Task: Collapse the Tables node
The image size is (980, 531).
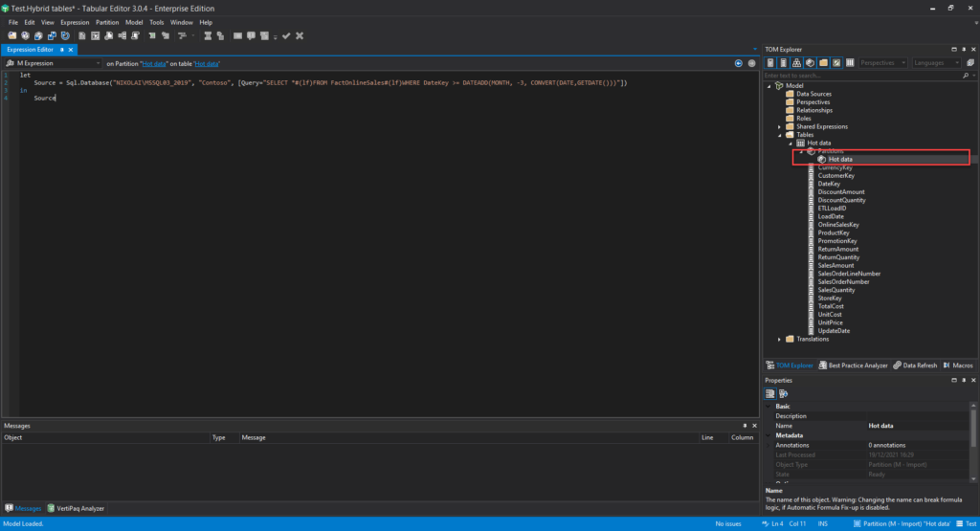Action: pyautogui.click(x=779, y=135)
